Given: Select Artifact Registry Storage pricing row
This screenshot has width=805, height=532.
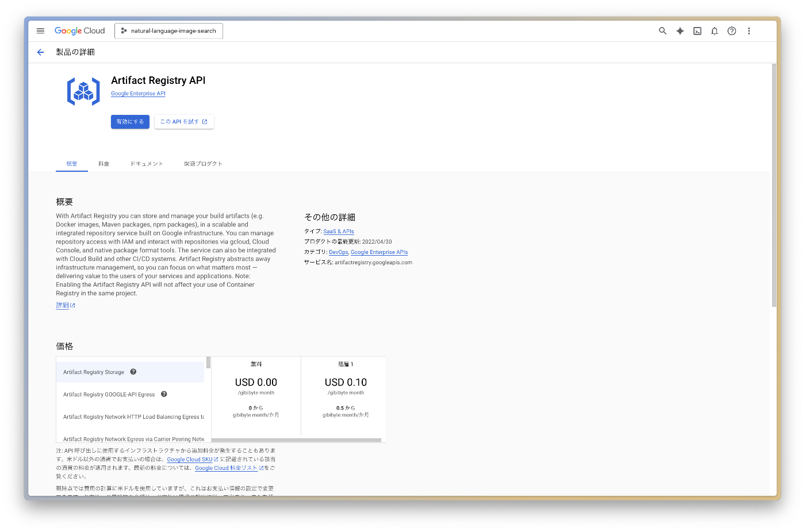Looking at the screenshot, I should click(130, 372).
